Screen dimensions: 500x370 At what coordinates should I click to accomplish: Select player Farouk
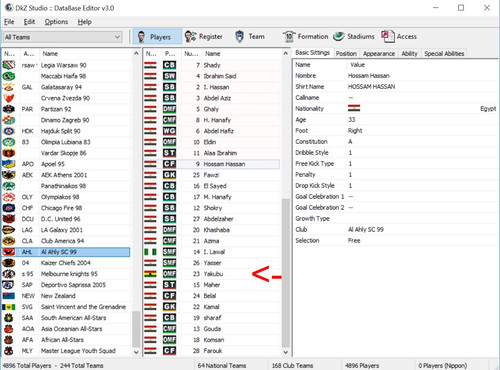212,351
